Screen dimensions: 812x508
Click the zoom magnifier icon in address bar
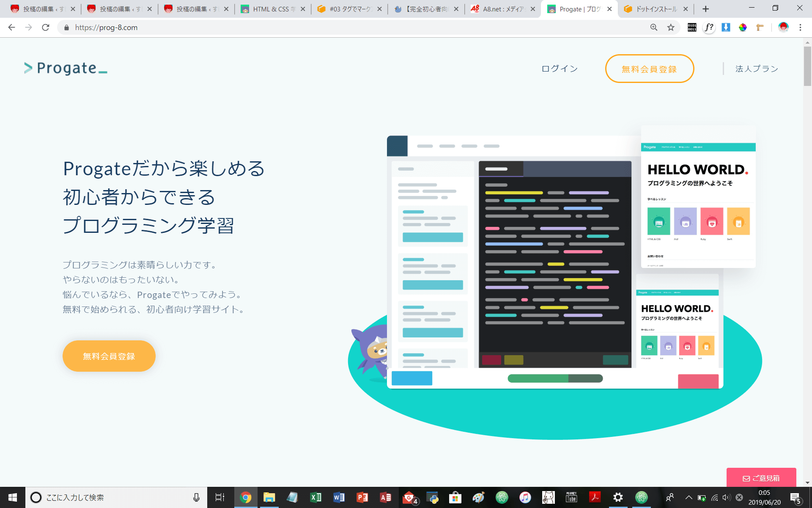pyautogui.click(x=654, y=28)
